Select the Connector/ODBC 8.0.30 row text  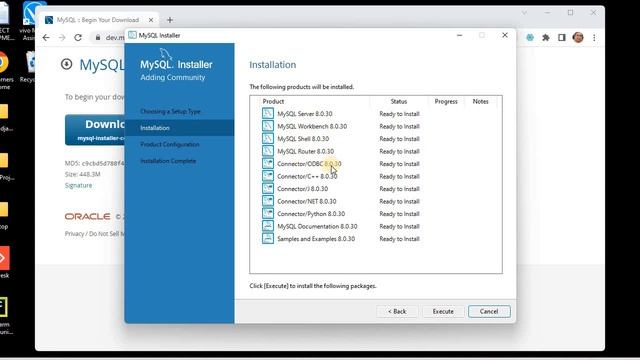point(309,164)
